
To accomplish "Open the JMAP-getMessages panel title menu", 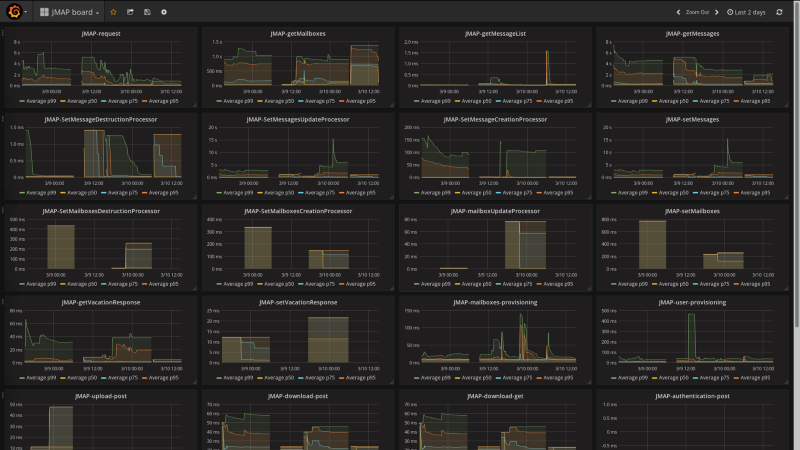I will tap(693, 33).
